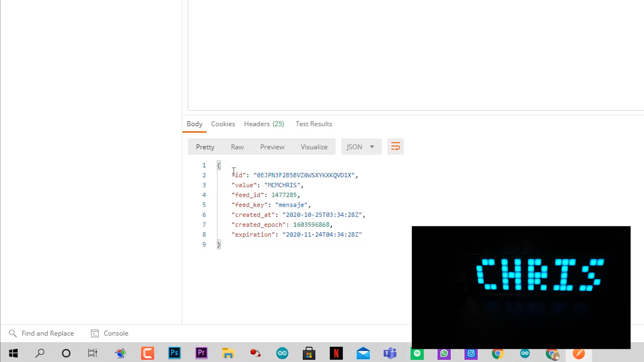Viewport: 644px width, 362px height.
Task: Select the Visualize response tab
Action: pyautogui.click(x=314, y=146)
